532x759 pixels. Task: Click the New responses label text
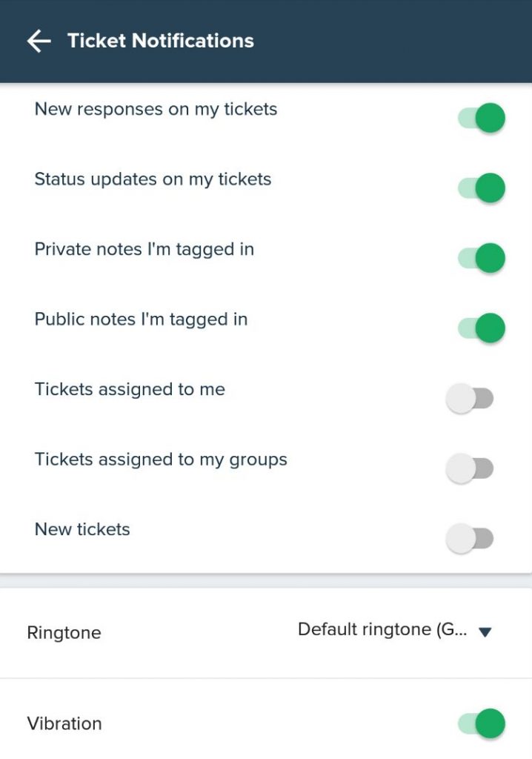156,109
